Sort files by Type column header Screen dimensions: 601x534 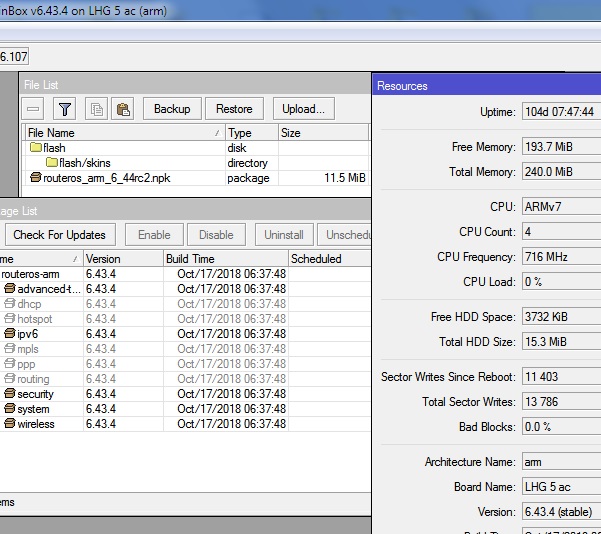coord(252,133)
